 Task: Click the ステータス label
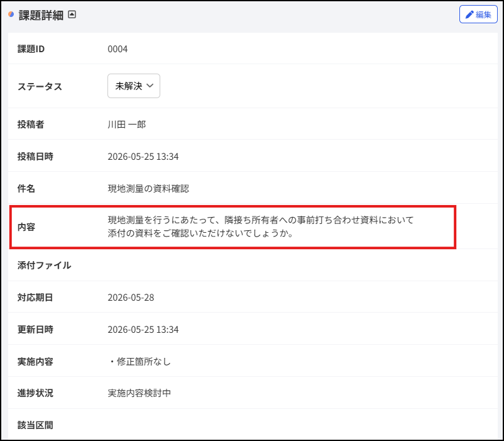click(40, 87)
